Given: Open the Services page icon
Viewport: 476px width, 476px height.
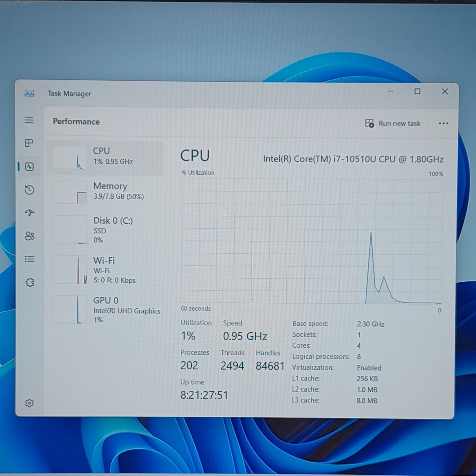Looking at the screenshot, I should 30,282.
